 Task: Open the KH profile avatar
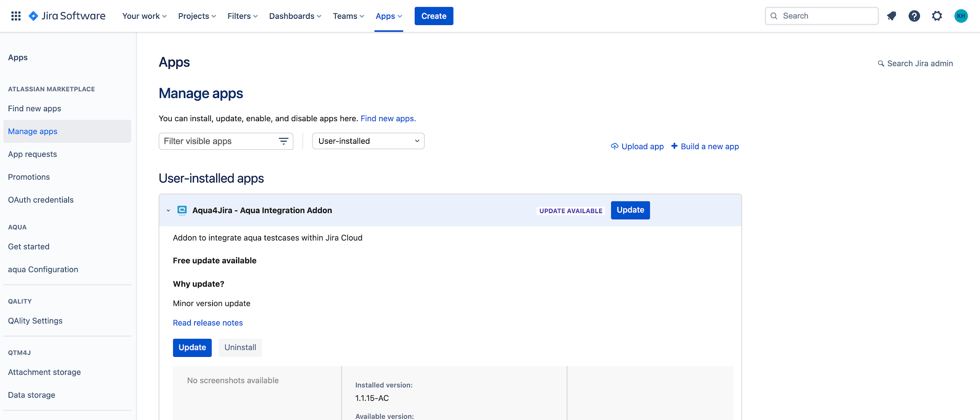(x=961, y=16)
